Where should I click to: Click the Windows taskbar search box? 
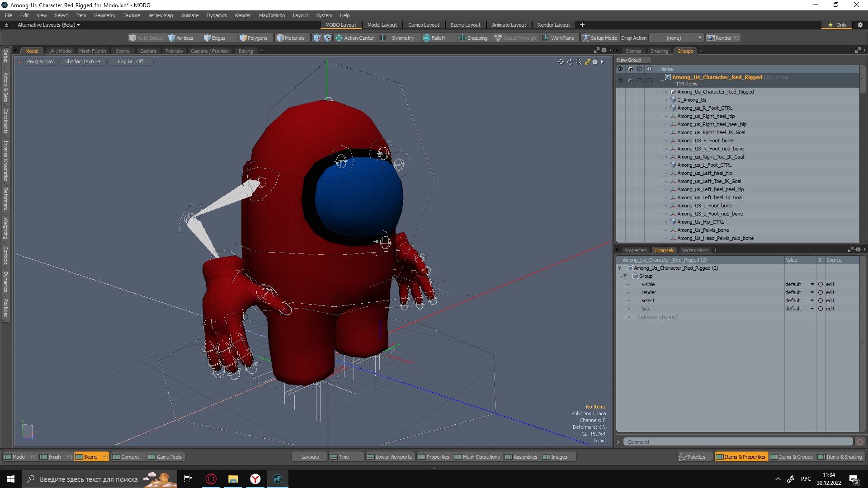[99, 479]
